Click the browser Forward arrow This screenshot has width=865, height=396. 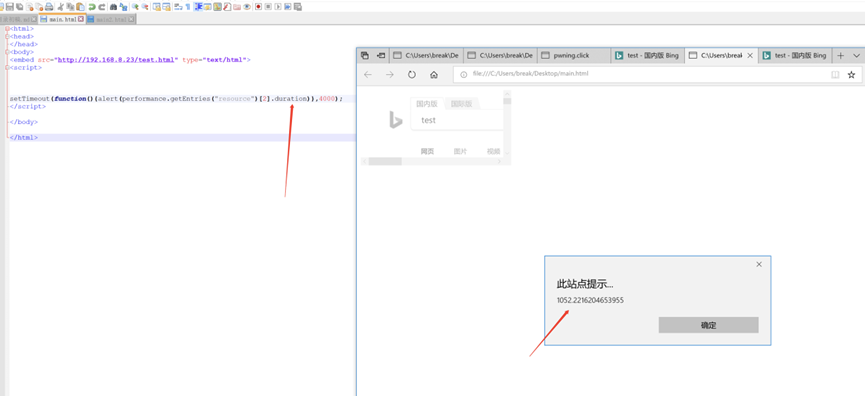click(x=389, y=74)
